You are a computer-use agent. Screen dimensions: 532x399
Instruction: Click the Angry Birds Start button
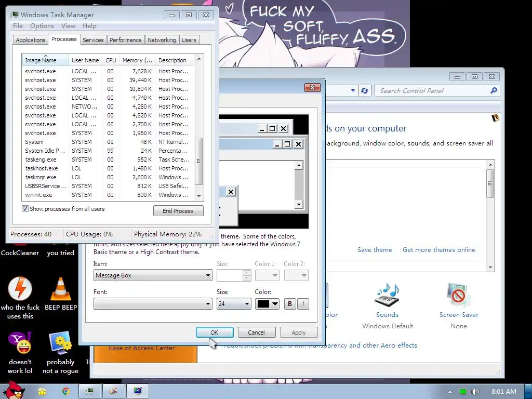(14, 390)
